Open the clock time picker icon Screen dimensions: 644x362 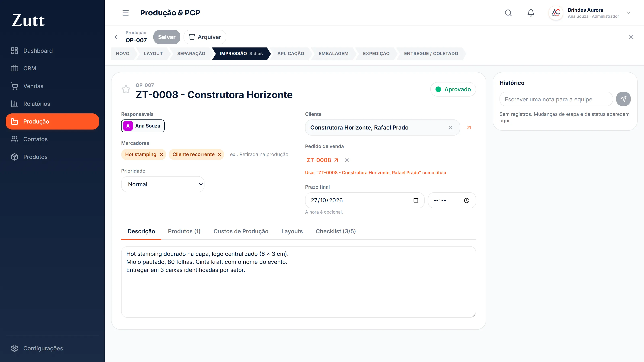pyautogui.click(x=466, y=201)
